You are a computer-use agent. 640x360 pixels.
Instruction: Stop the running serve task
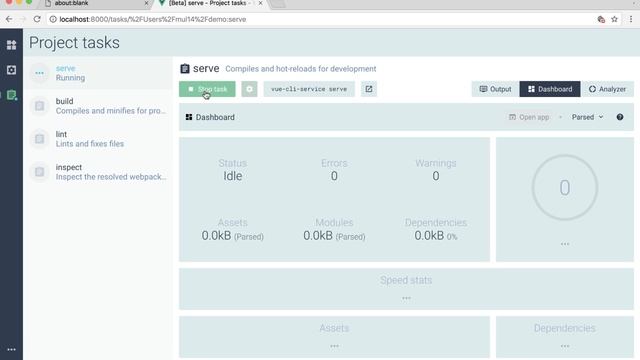click(x=207, y=89)
